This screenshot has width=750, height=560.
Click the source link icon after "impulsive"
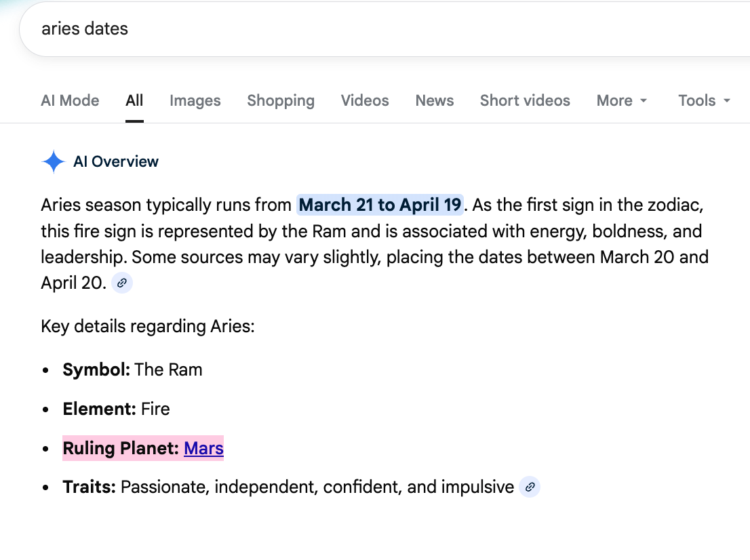(530, 487)
